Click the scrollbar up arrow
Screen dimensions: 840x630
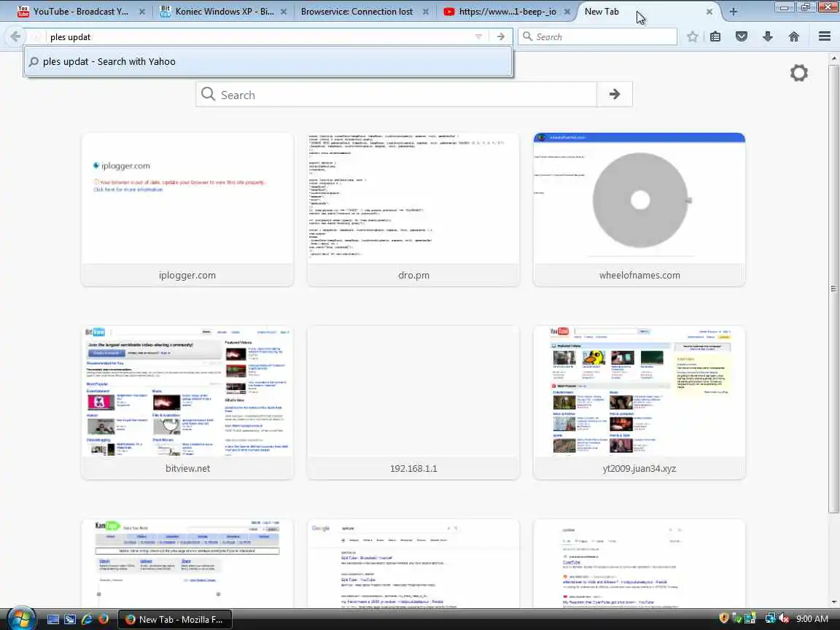point(833,58)
